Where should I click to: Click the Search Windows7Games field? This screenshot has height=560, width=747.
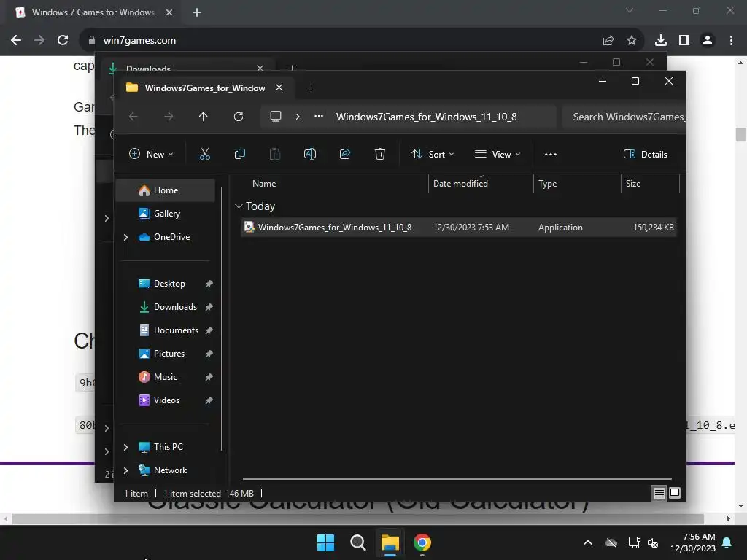(x=624, y=117)
